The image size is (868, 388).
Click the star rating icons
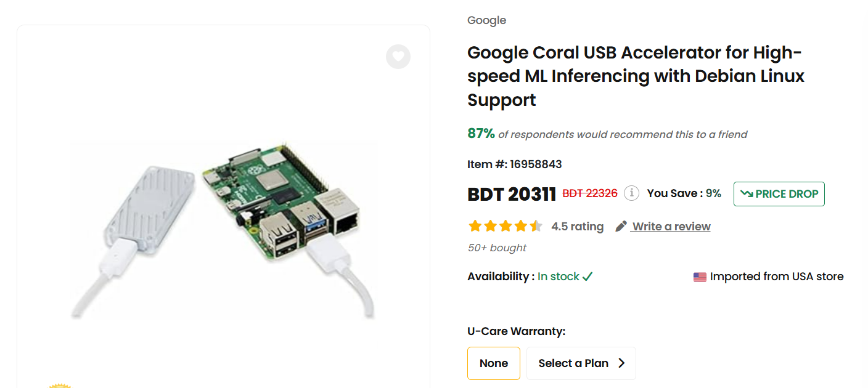click(506, 226)
